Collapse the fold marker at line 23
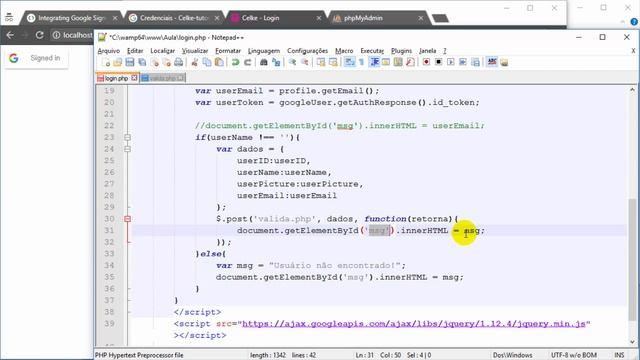 coord(127,138)
